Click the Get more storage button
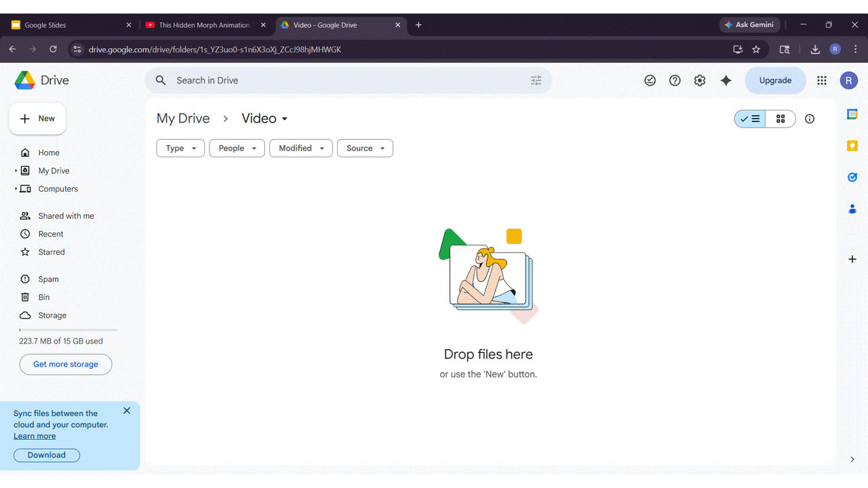The image size is (868, 488). coord(65,364)
